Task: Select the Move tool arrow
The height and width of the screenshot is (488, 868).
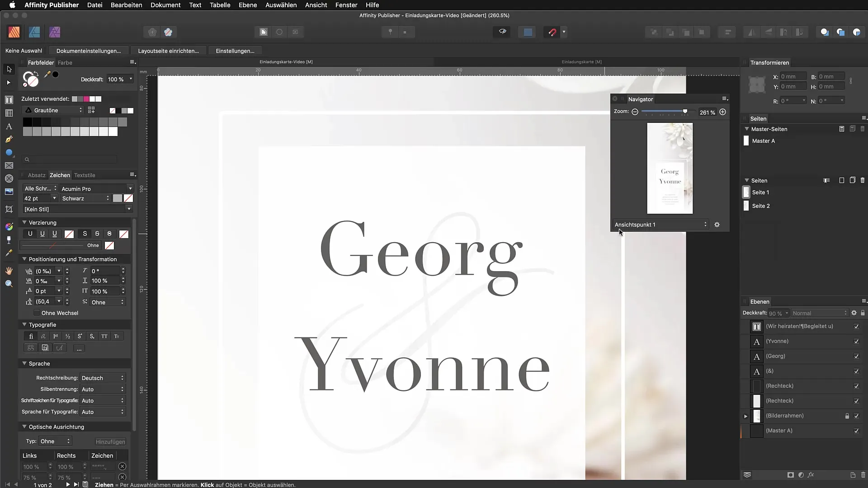Action: coord(9,69)
